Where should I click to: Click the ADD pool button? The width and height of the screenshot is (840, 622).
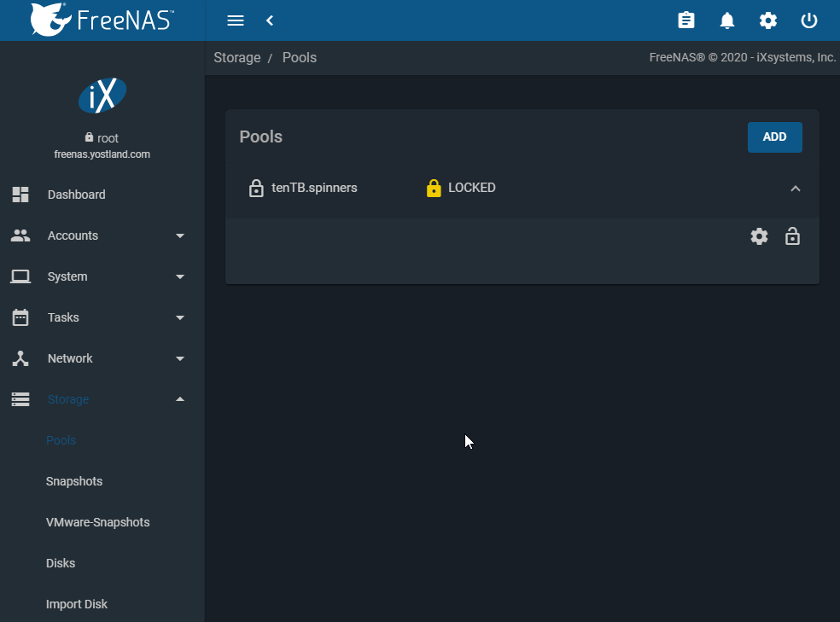click(774, 137)
